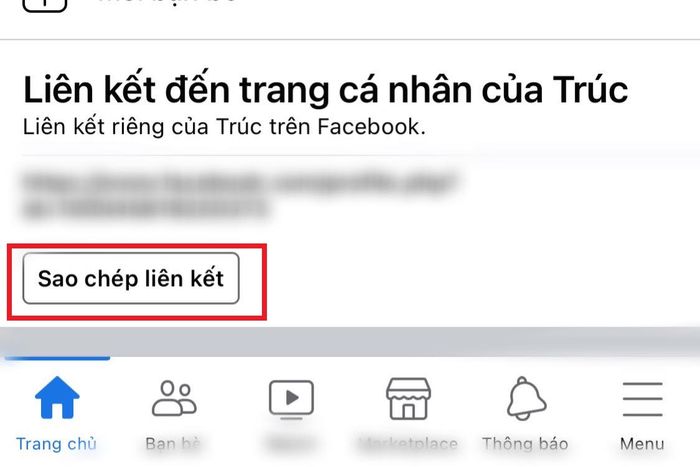Screen dimensions: 700x467
Task: Tap the blue active-tab indicator above Trang chủ
Action: point(57,358)
